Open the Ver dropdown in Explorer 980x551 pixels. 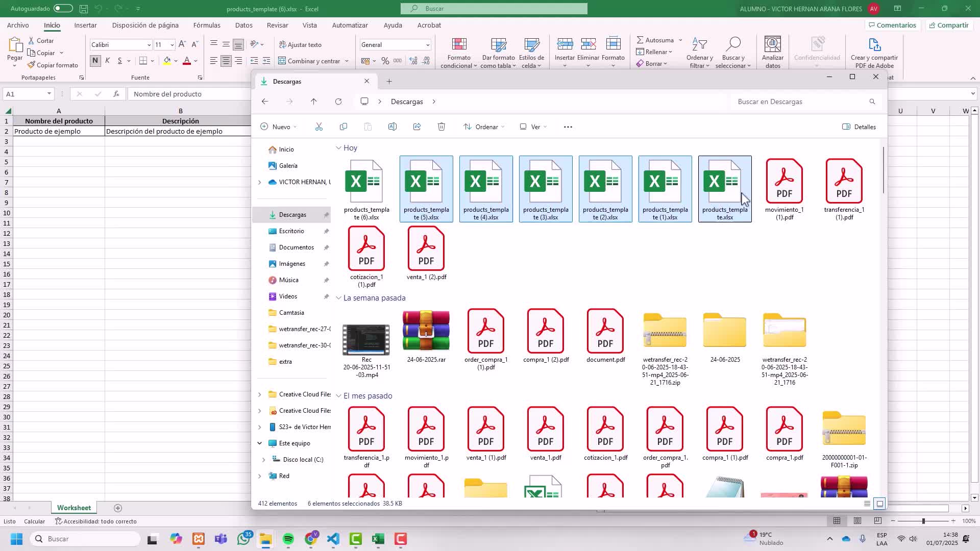(x=533, y=127)
